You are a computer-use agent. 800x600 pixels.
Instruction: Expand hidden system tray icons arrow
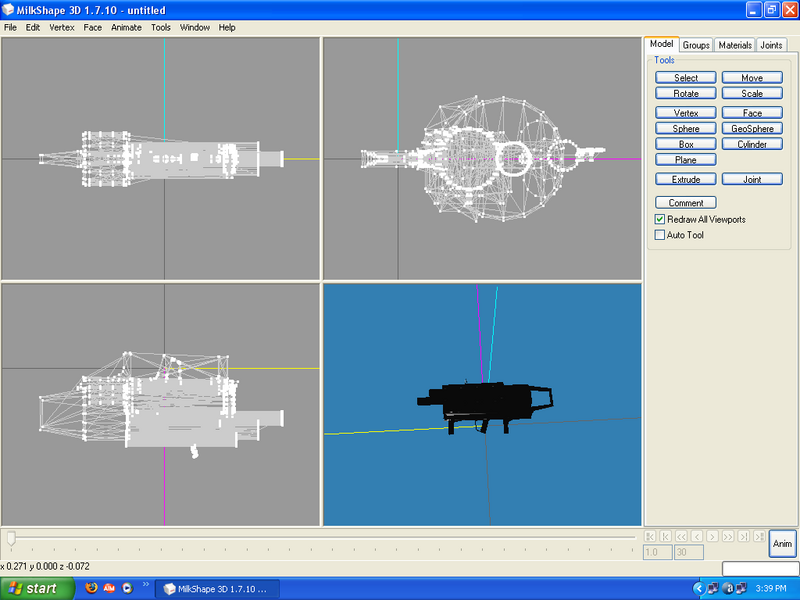(698, 588)
